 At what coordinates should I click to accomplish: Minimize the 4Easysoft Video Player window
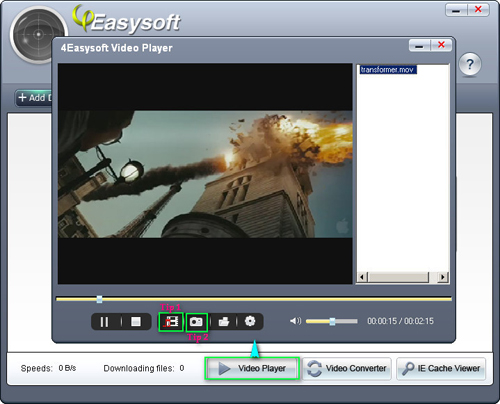[x=419, y=45]
